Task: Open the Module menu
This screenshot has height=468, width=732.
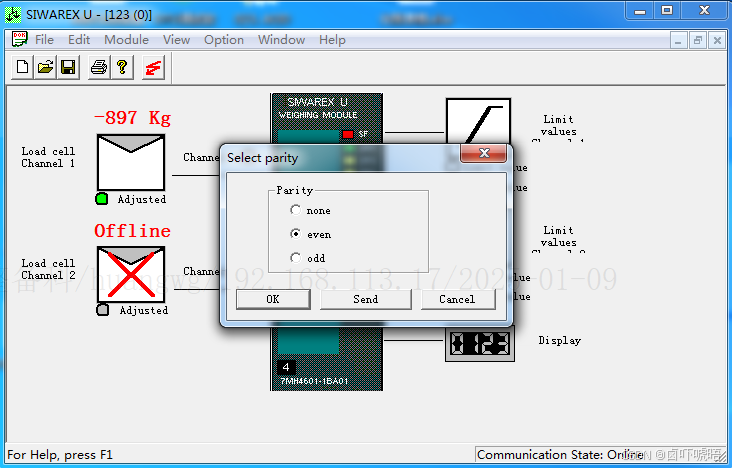Action: coord(127,40)
